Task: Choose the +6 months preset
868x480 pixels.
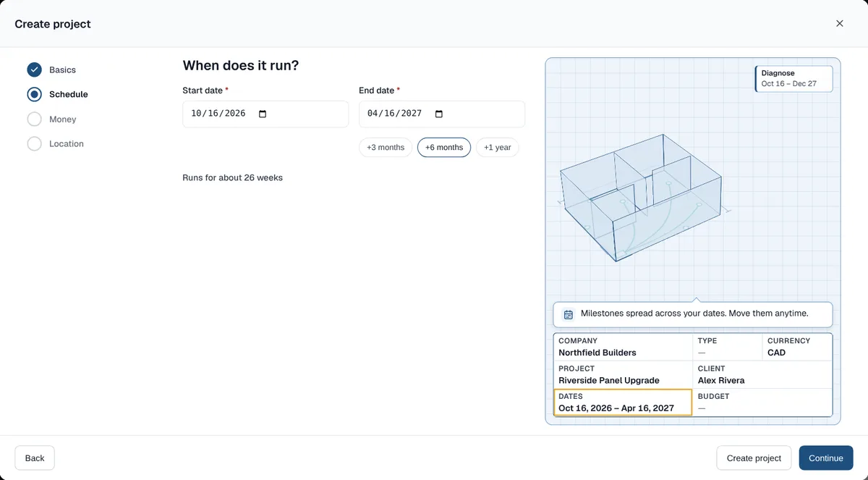Action: [444, 147]
